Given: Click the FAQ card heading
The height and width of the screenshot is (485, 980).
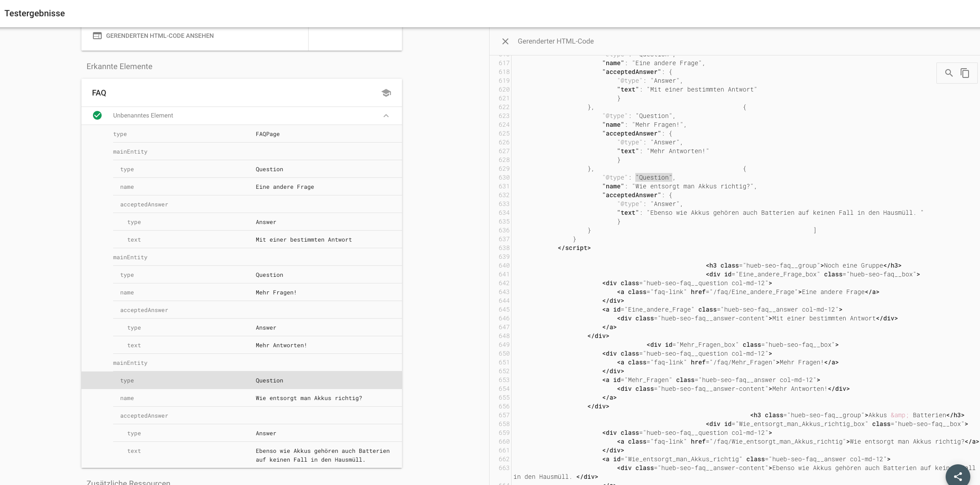Looking at the screenshot, I should click(x=99, y=93).
